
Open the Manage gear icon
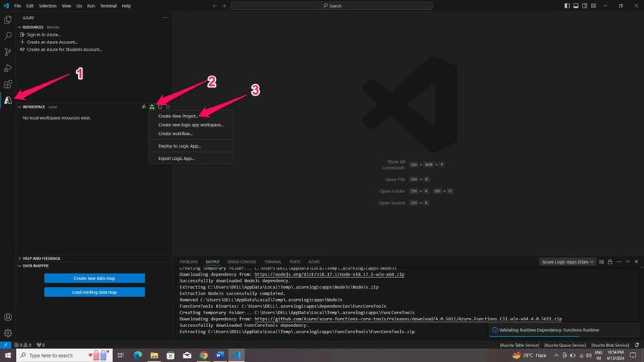coord(8,333)
